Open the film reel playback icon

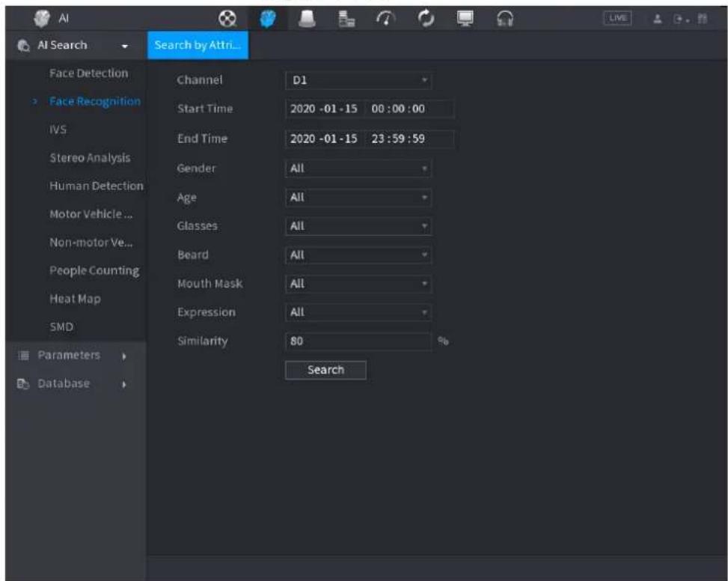click(227, 19)
